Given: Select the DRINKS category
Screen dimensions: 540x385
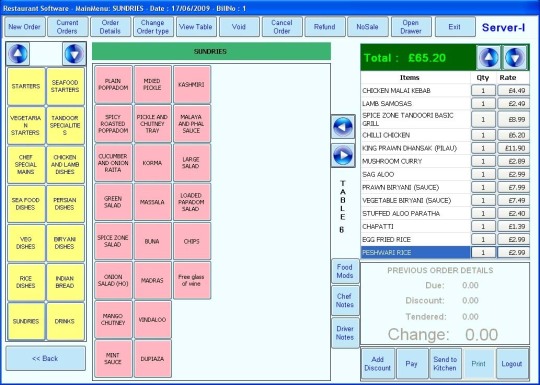Looking at the screenshot, I should tap(65, 321).
